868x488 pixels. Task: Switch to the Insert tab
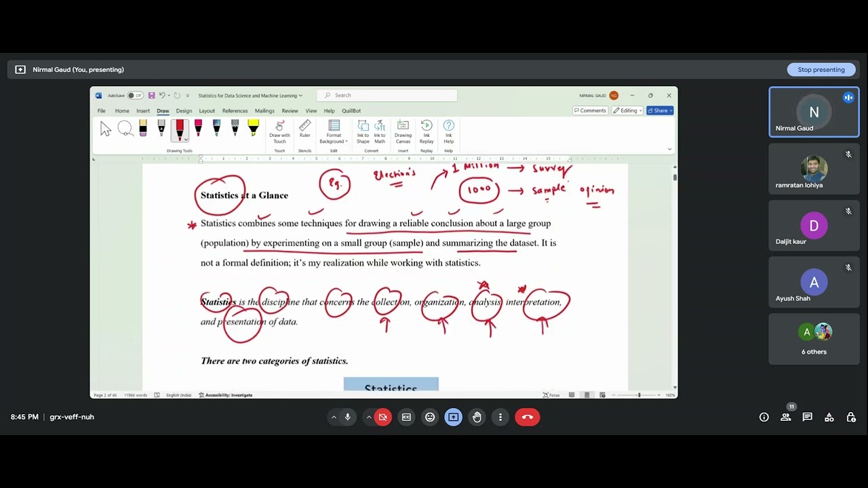click(143, 110)
